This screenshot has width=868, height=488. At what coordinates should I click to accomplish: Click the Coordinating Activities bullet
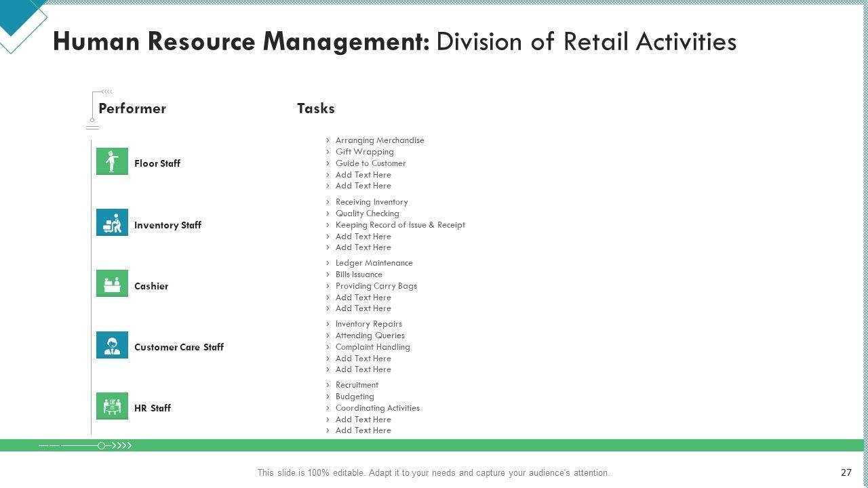point(377,408)
